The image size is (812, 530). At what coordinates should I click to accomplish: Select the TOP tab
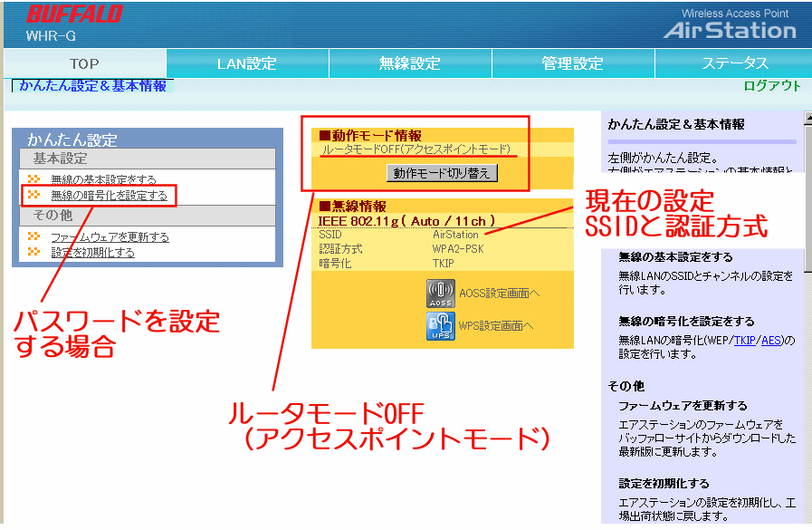click(x=84, y=63)
